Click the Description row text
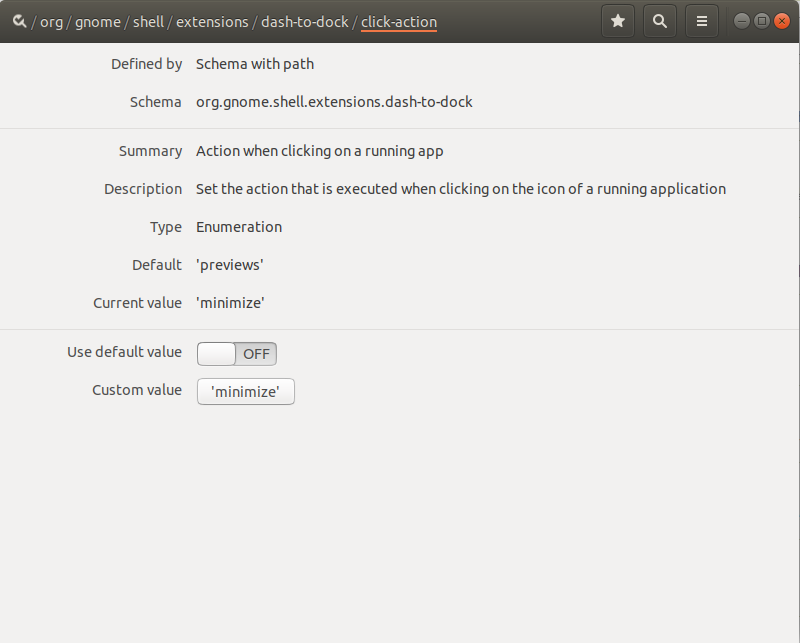800x643 pixels. (x=460, y=188)
